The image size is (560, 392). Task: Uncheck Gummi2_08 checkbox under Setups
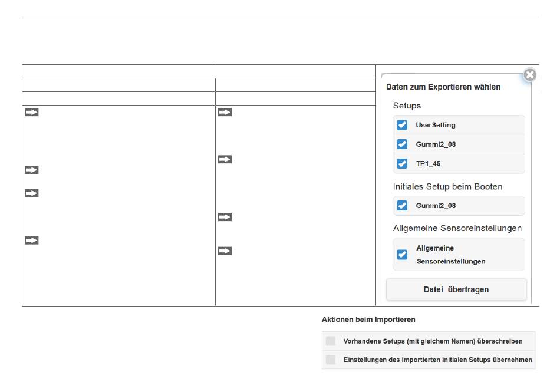click(402, 144)
